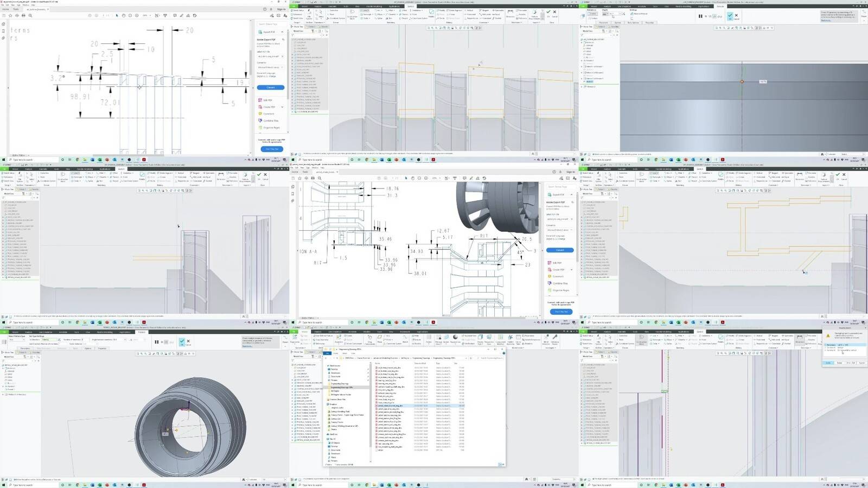Image resolution: width=868 pixels, height=488 pixels.
Task: Switch to Tools tab in top-left Acrobat window
Action: [x=16, y=9]
